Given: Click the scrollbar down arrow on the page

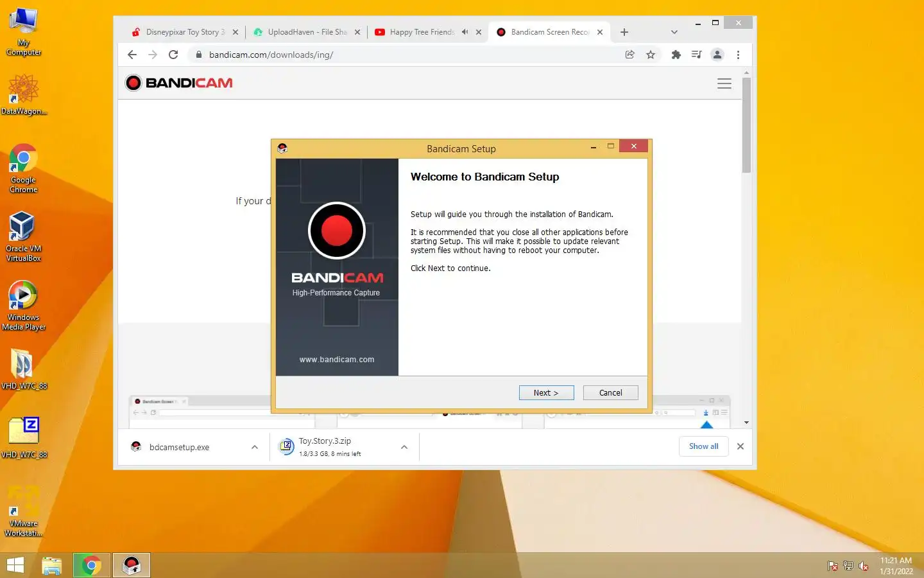Looking at the screenshot, I should pos(746,423).
